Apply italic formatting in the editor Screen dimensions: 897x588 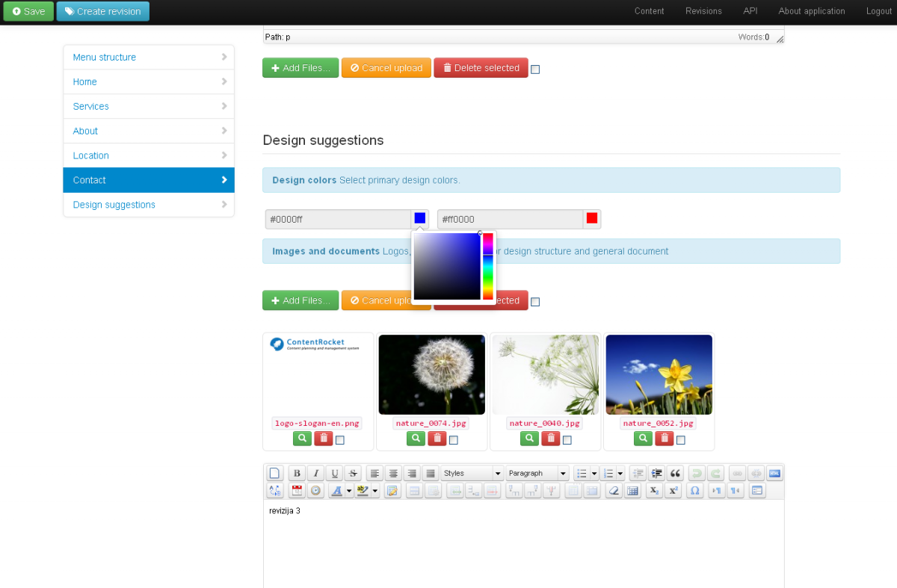tap(315, 473)
